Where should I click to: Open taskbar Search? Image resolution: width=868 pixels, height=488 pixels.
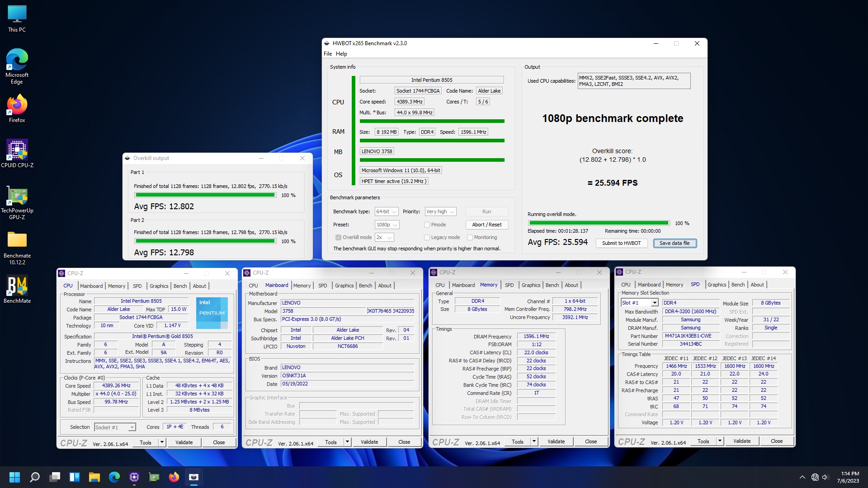(x=35, y=477)
